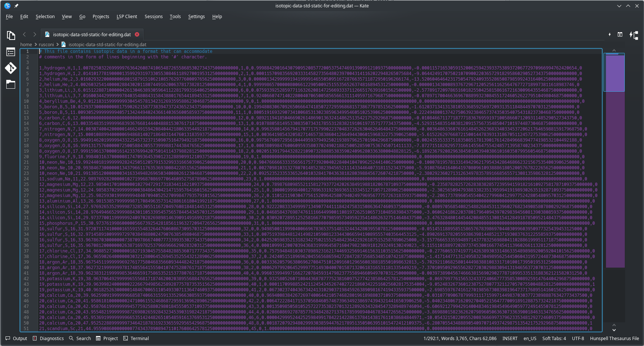Viewport: 644px width, 346px height.
Task: Close the isotopic-data-std-static-for-editing.dat tab
Action: pyautogui.click(x=137, y=34)
